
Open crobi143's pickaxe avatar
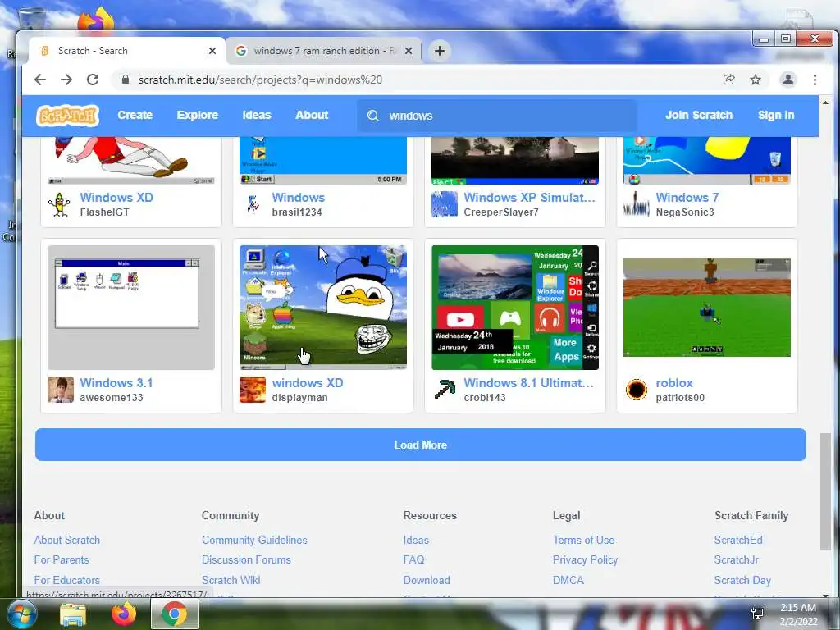445,390
